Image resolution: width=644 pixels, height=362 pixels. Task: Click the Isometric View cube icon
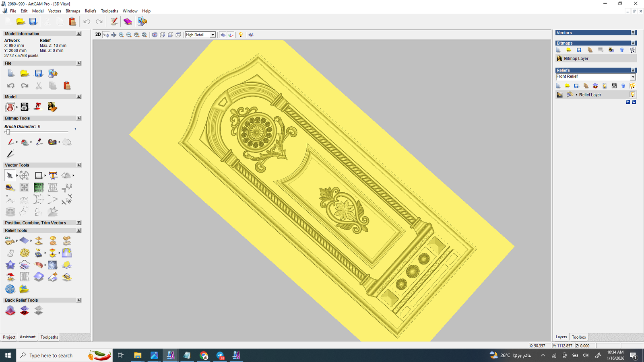tap(155, 35)
